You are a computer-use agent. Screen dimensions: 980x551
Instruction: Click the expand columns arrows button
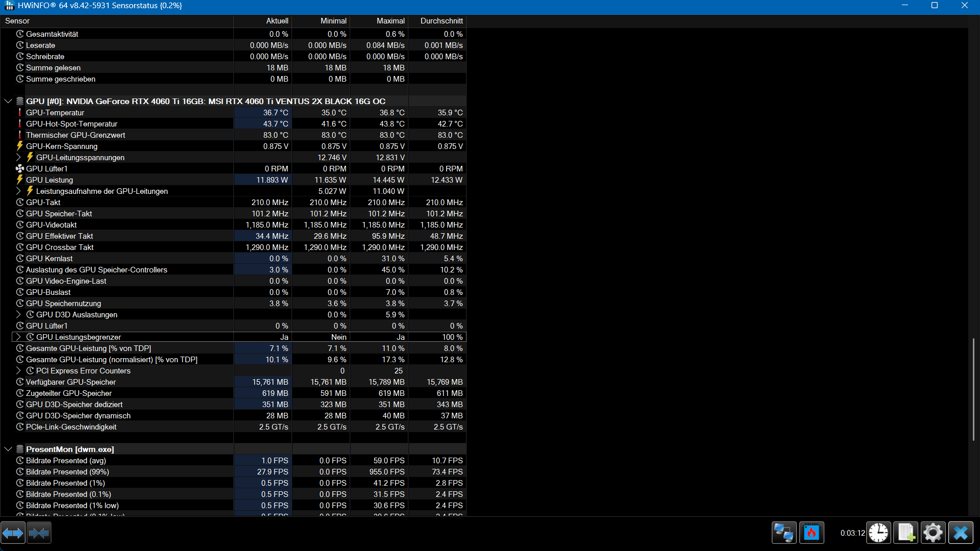(13, 533)
